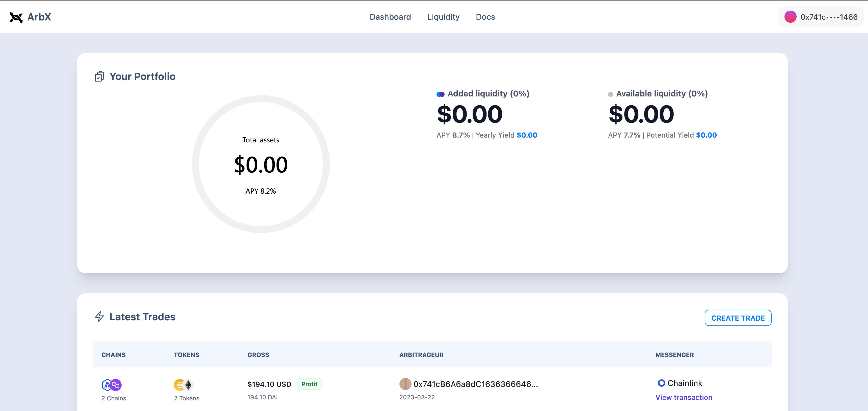This screenshot has height=411, width=868.
Task: Click the trade date 2023-03-22
Action: point(417,397)
